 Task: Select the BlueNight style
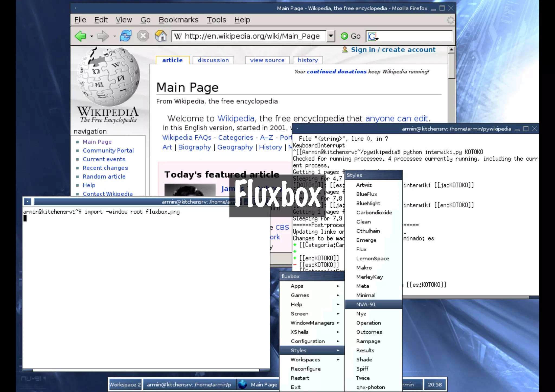[x=373, y=203]
